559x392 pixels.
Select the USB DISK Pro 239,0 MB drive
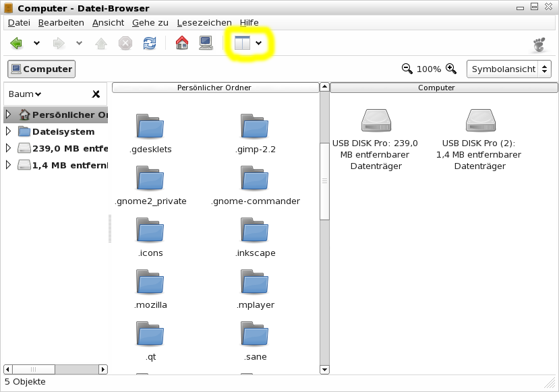(x=376, y=140)
